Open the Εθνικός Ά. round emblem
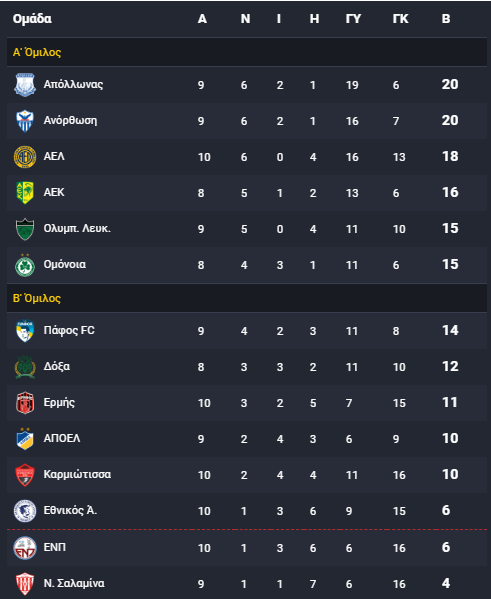Viewport: 491px width, 599px height. [x=25, y=511]
